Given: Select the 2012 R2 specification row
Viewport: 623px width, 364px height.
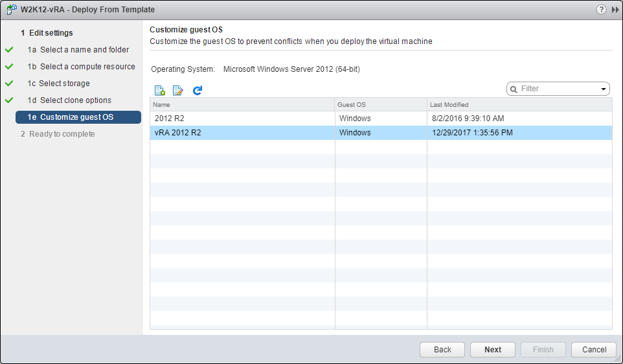Looking at the screenshot, I should [381, 119].
